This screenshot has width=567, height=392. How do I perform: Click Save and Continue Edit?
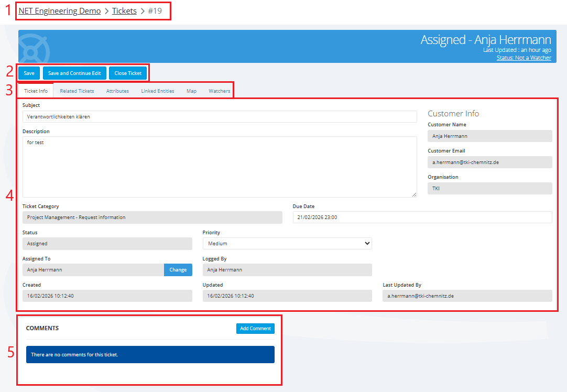[x=74, y=73]
